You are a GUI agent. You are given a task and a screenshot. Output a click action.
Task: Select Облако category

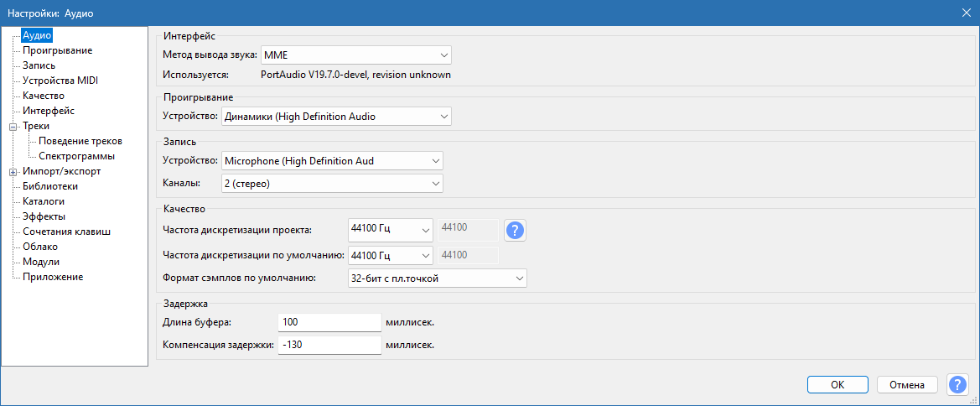tap(40, 247)
